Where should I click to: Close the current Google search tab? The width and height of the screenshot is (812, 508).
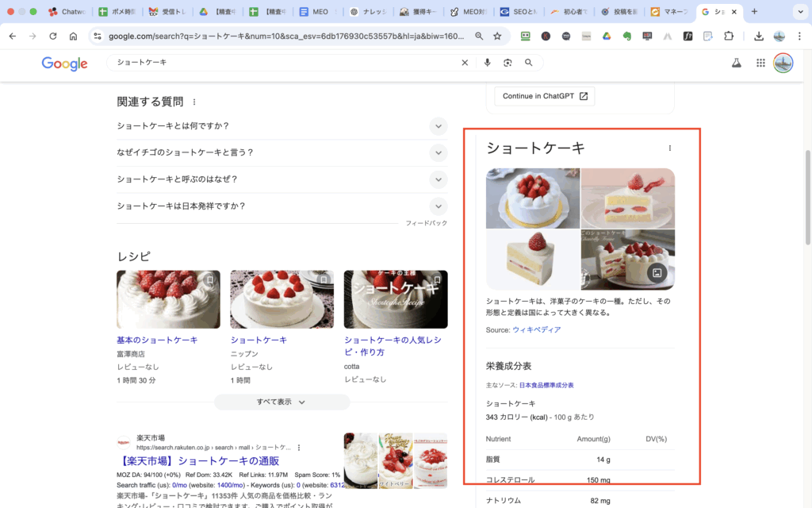[x=733, y=11]
